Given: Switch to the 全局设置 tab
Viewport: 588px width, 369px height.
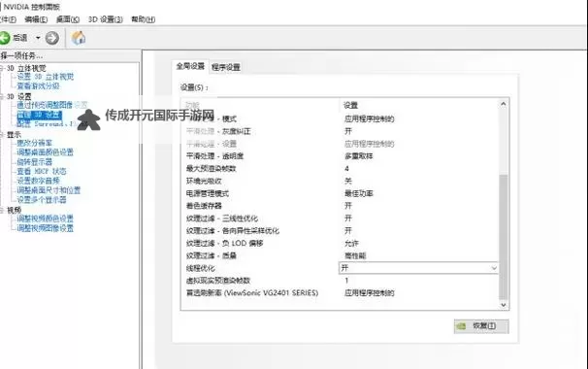Looking at the screenshot, I should coord(190,66).
